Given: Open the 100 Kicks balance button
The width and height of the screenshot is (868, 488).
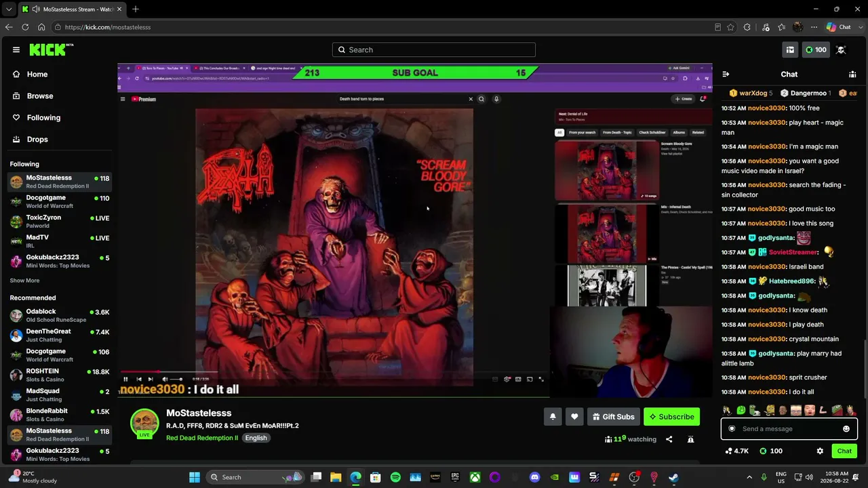Looking at the screenshot, I should click(816, 49).
